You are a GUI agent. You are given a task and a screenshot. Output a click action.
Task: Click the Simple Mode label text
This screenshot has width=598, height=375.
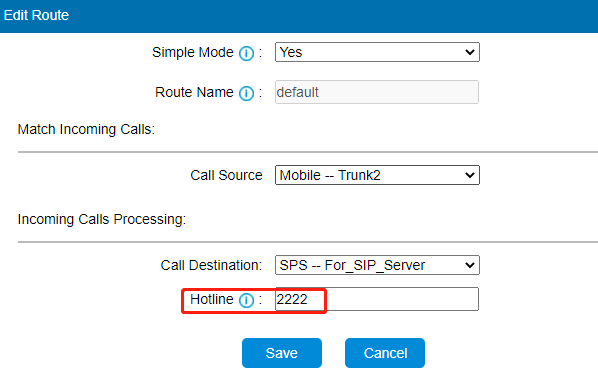pos(193,52)
